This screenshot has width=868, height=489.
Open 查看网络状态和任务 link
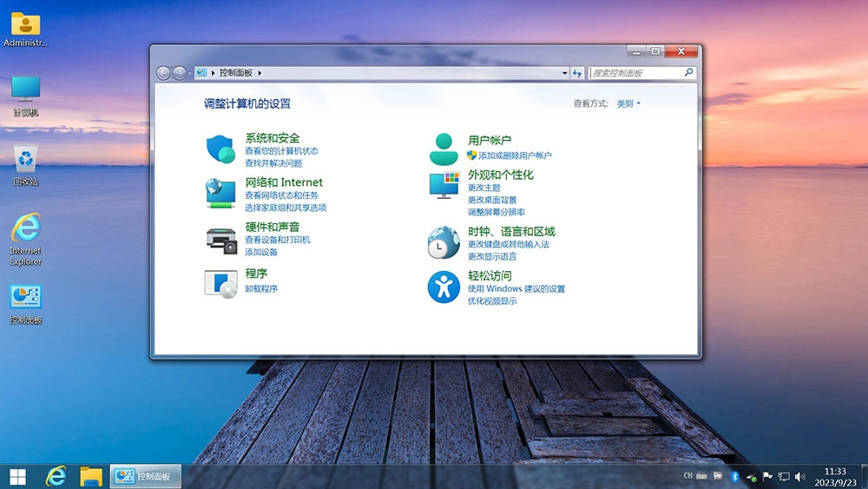[x=282, y=195]
